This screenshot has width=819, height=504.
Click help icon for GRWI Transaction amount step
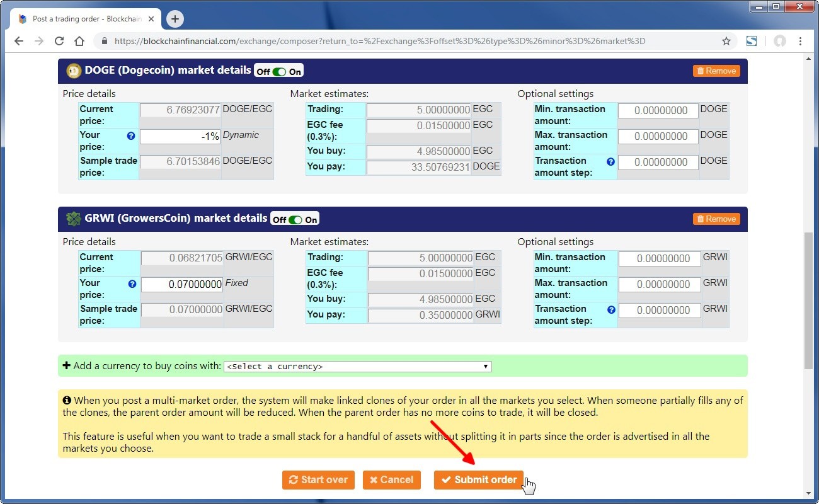pyautogui.click(x=610, y=309)
